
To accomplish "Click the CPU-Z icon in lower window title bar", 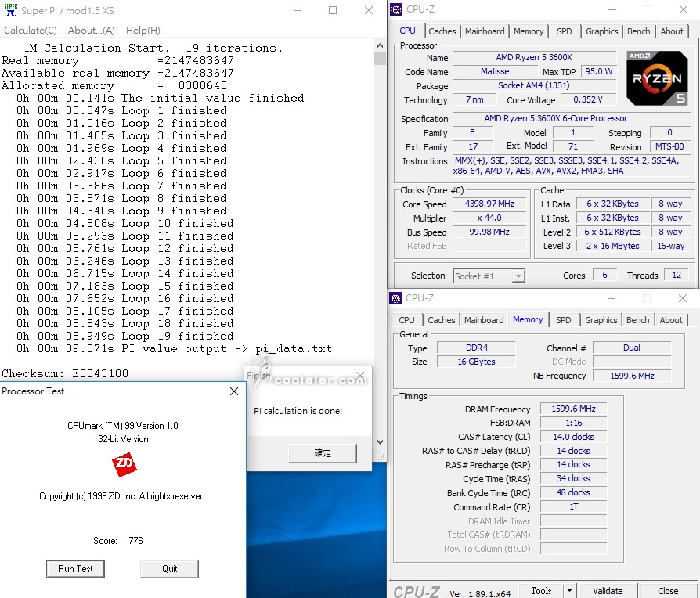I will (x=395, y=298).
